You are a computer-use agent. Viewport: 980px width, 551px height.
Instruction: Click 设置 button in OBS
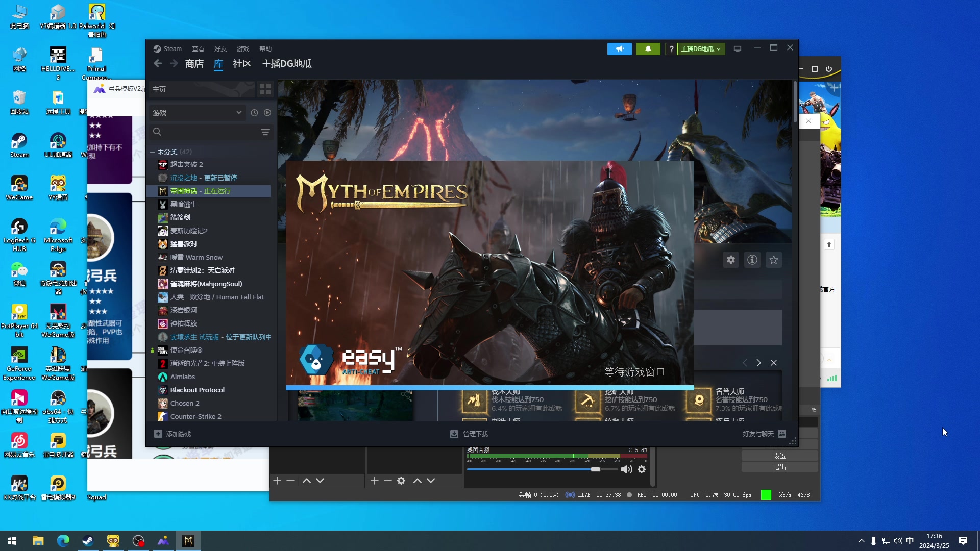tap(779, 456)
